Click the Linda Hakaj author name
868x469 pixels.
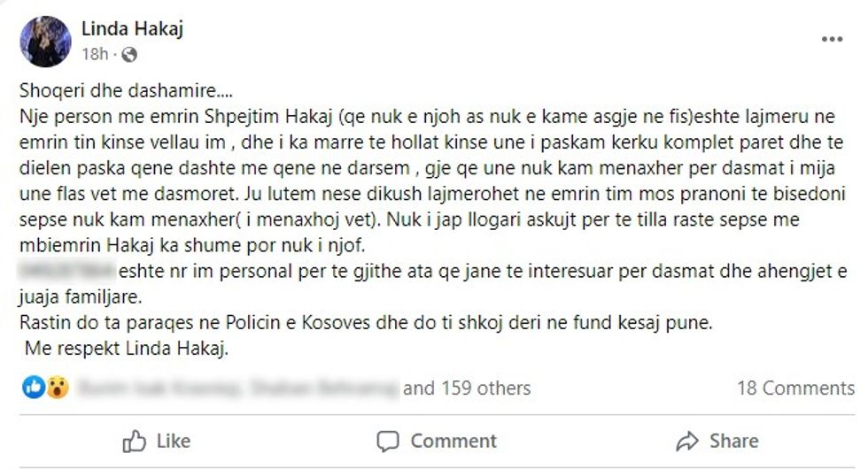(x=132, y=29)
